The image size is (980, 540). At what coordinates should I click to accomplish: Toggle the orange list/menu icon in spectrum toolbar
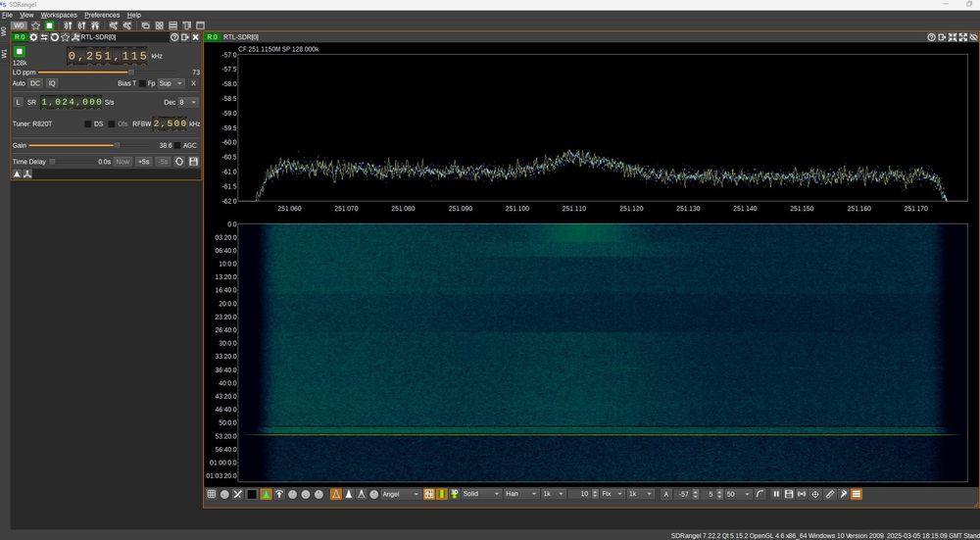[857, 494]
